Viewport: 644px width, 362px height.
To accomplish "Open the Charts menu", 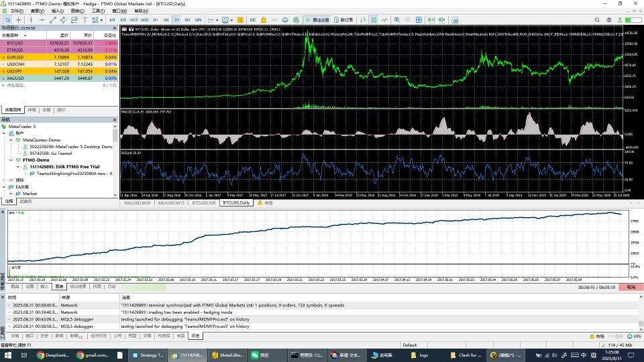I will [x=78, y=11].
